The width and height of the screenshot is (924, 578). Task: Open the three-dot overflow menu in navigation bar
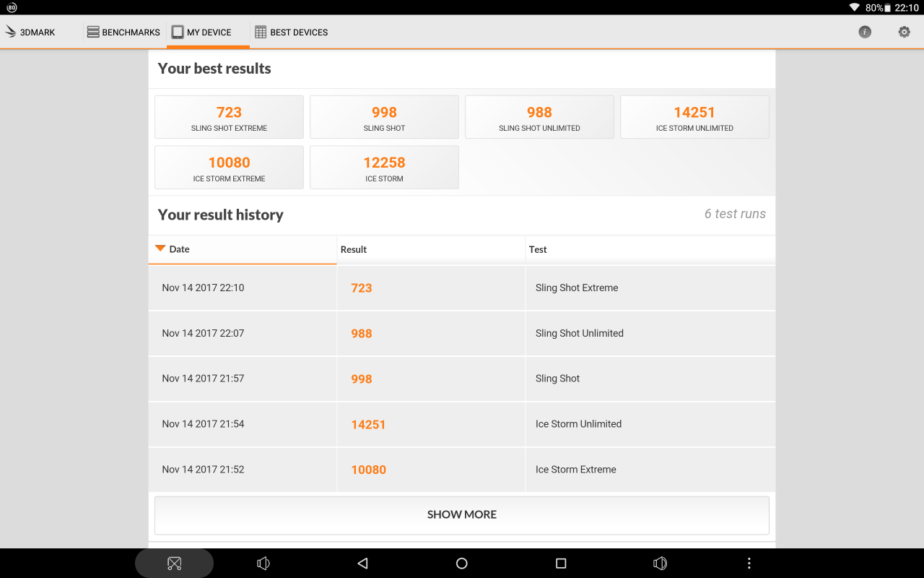(x=749, y=564)
